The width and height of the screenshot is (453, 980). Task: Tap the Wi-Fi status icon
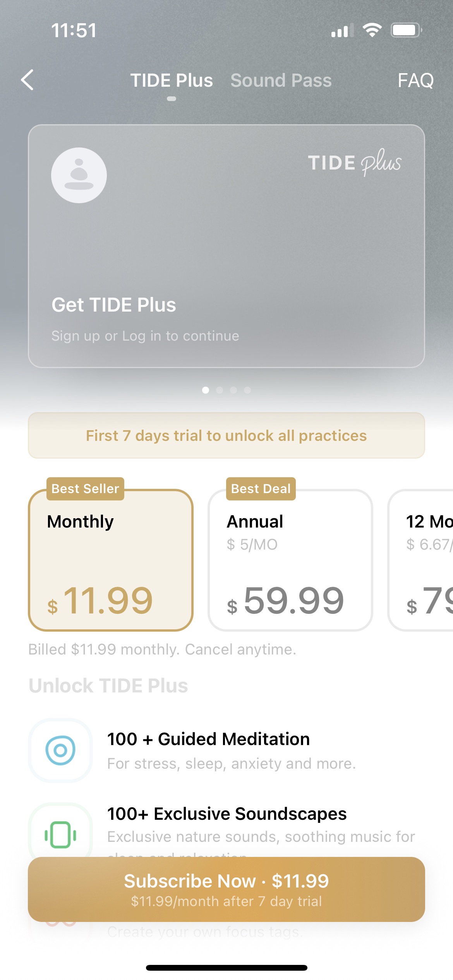(372, 30)
